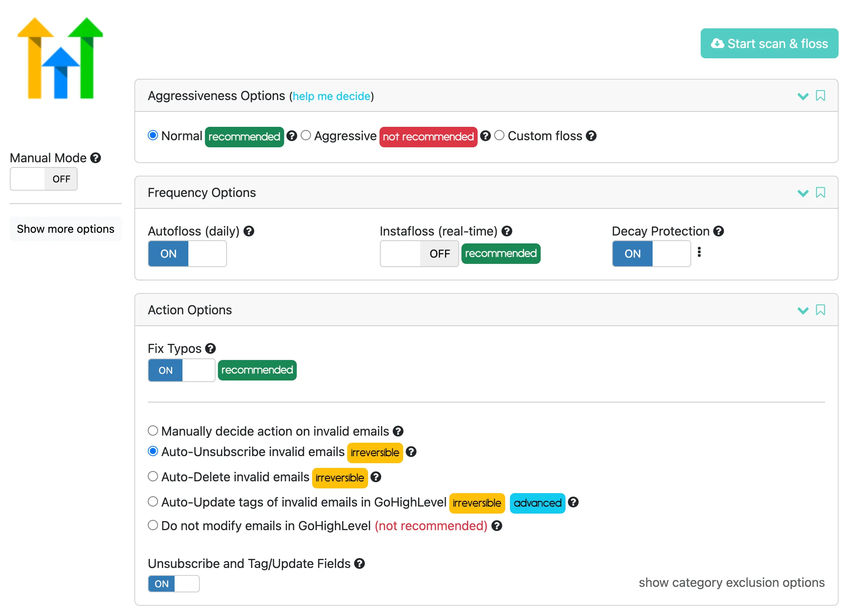852x616 pixels.
Task: Click the help icon beside Manual Mode
Action: pos(95,158)
